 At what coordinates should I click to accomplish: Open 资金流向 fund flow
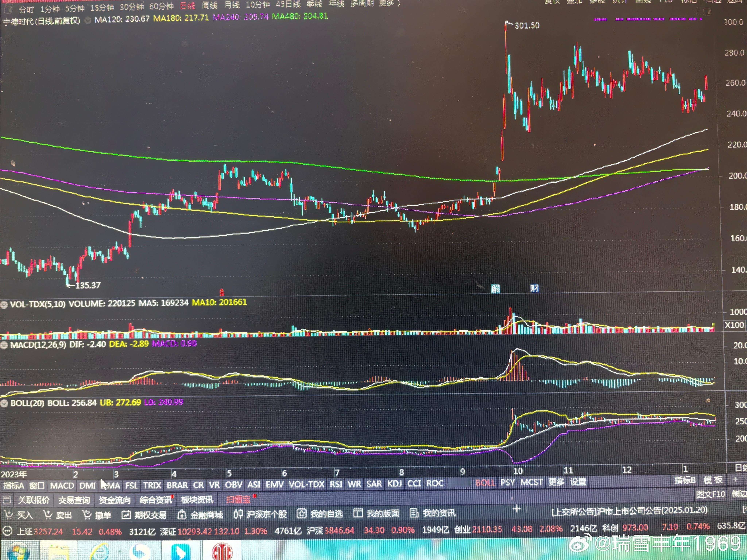(115, 500)
